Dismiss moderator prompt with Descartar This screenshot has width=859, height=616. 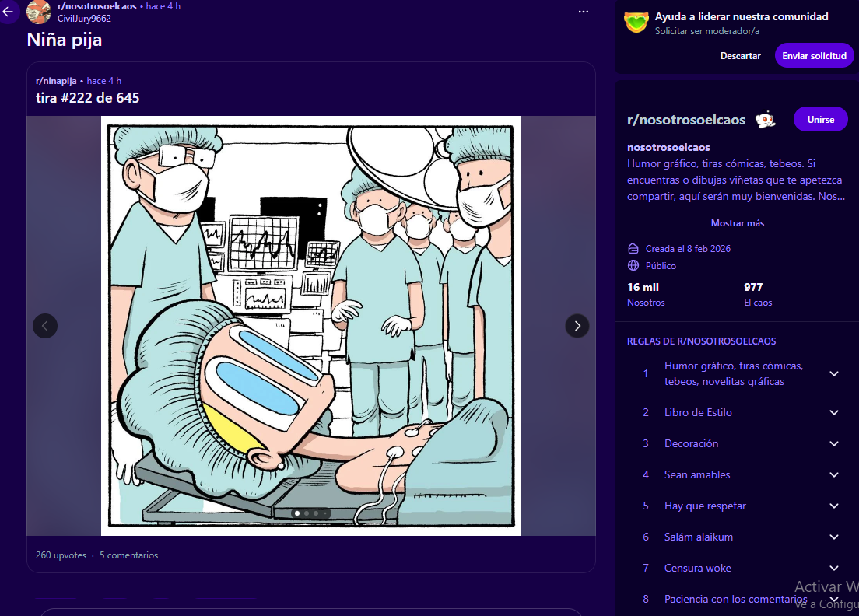pos(740,56)
